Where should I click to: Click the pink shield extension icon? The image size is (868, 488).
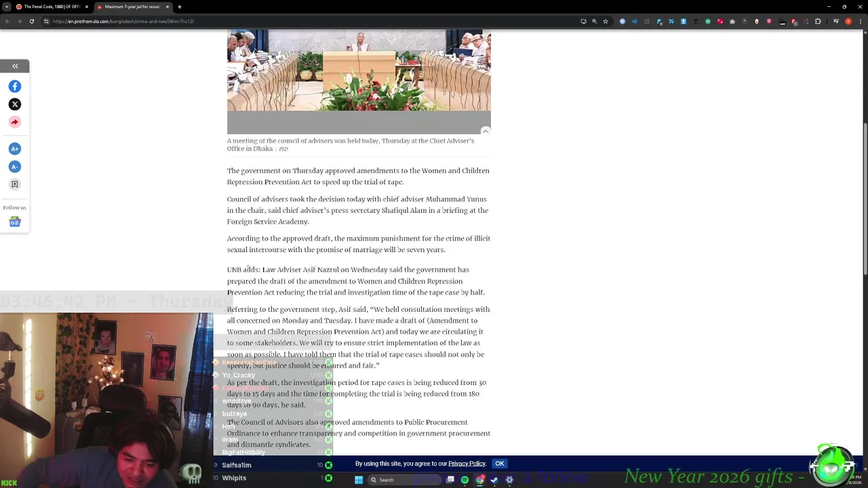coord(769,21)
